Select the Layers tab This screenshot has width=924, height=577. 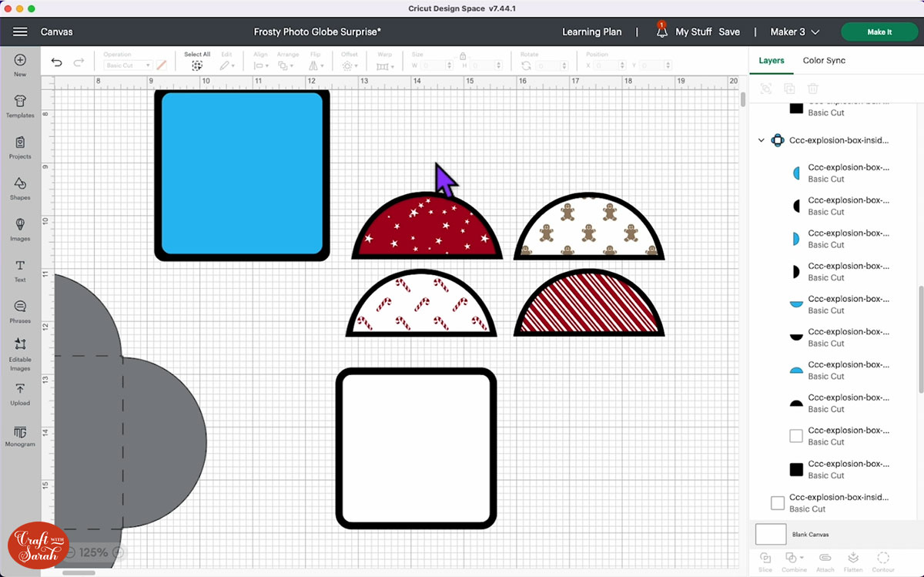coord(771,60)
